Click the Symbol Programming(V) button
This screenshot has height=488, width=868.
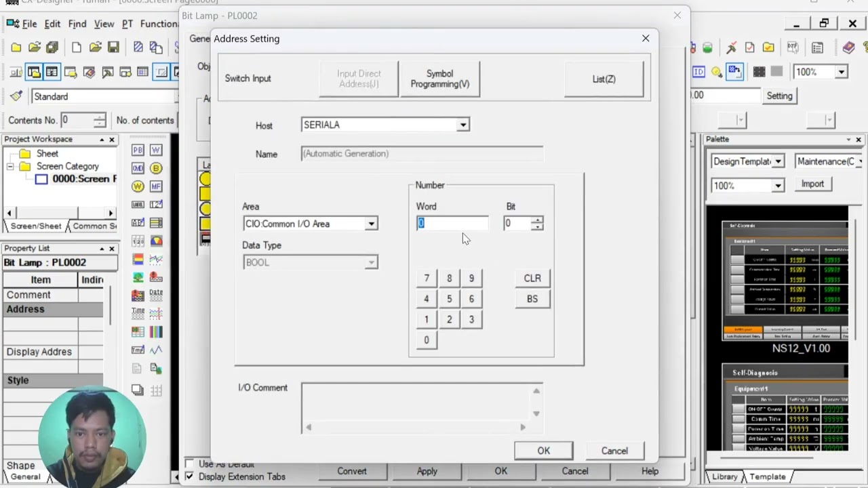click(439, 79)
